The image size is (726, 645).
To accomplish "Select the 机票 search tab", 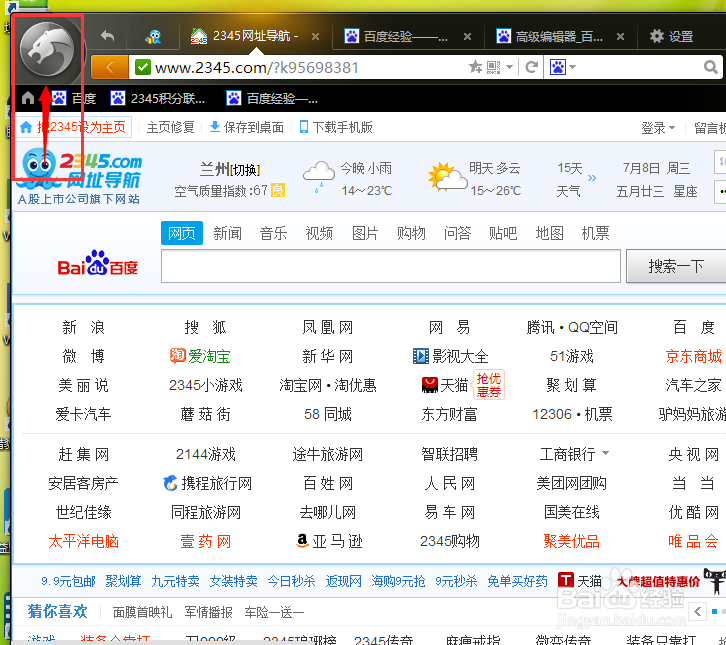I will 595,233.
